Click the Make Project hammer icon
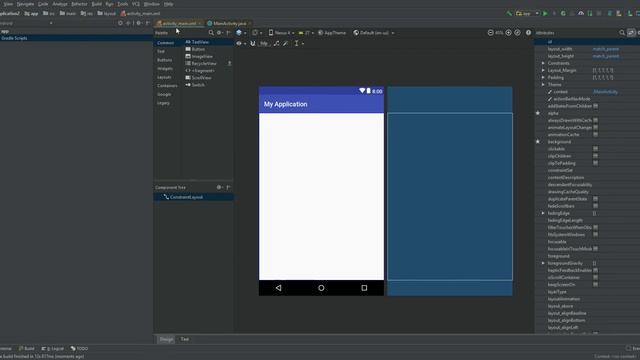Viewport: 640px width, 360px height. coord(509,13)
